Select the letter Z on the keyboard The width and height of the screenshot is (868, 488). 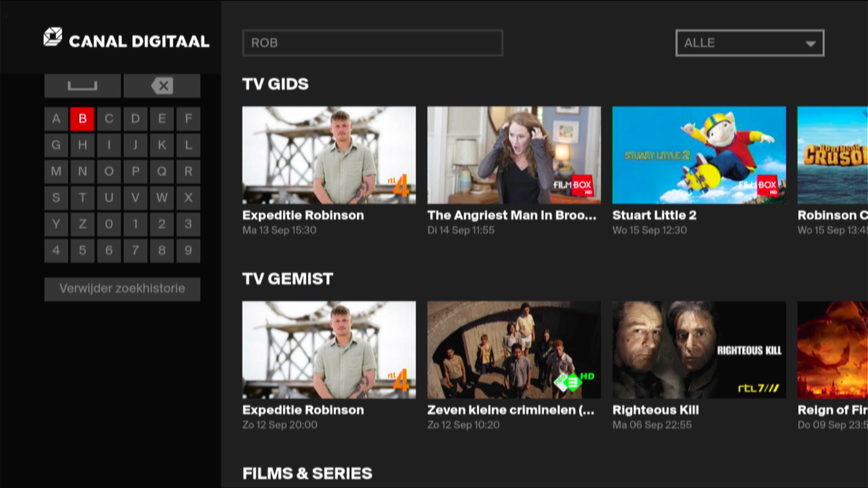coord(82,224)
